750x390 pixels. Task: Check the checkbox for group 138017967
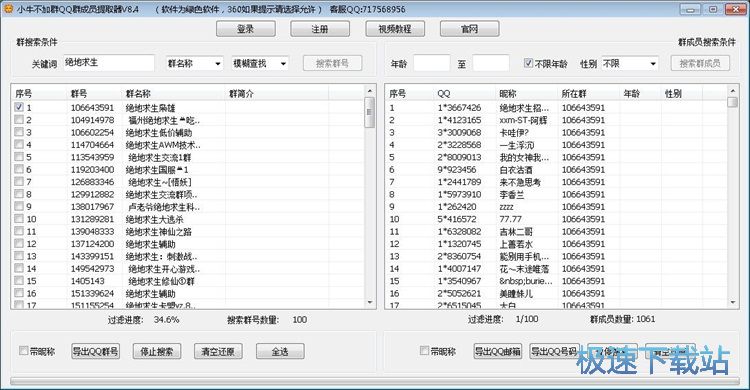pyautogui.click(x=19, y=207)
